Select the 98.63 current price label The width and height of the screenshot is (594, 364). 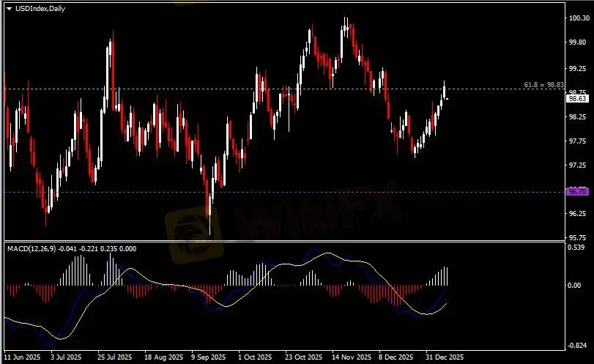pyautogui.click(x=578, y=99)
